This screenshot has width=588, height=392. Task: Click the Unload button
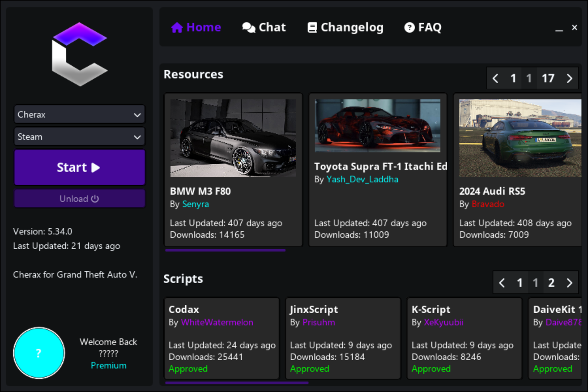[x=79, y=199]
